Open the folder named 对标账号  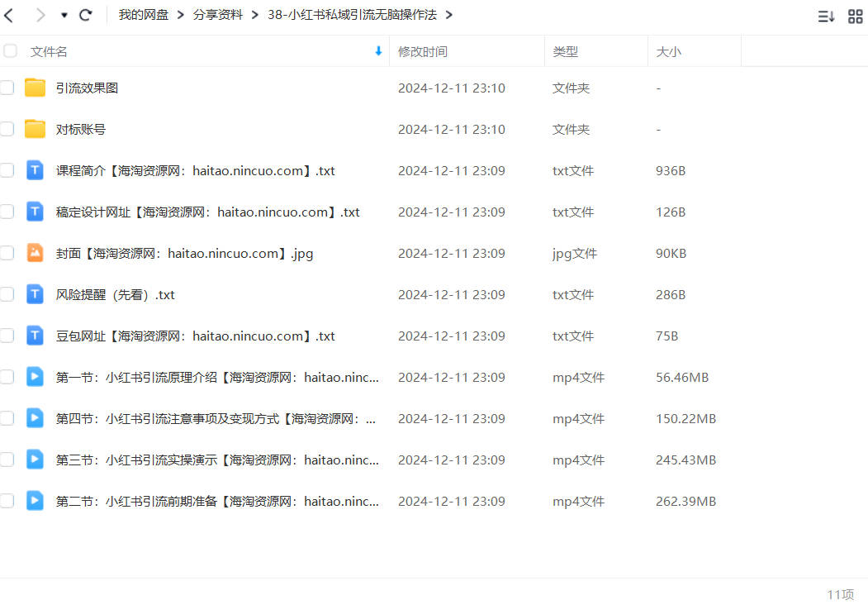[81, 130]
